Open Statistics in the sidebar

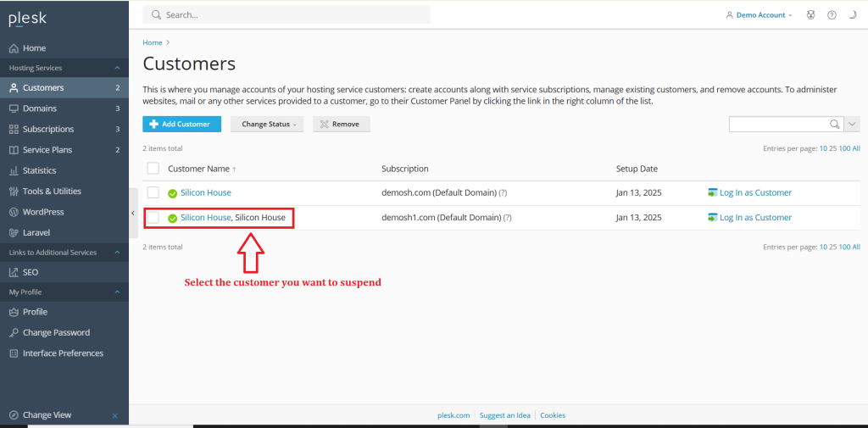coord(64,170)
